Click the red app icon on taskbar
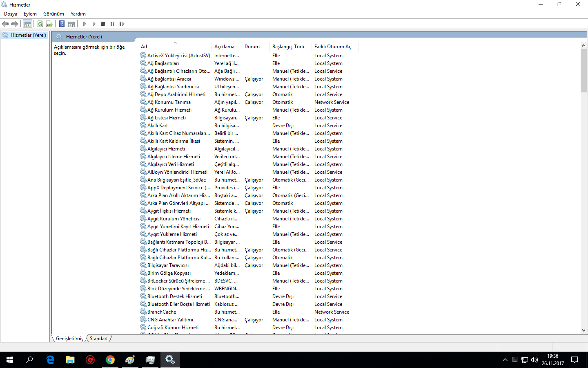 pos(90,360)
